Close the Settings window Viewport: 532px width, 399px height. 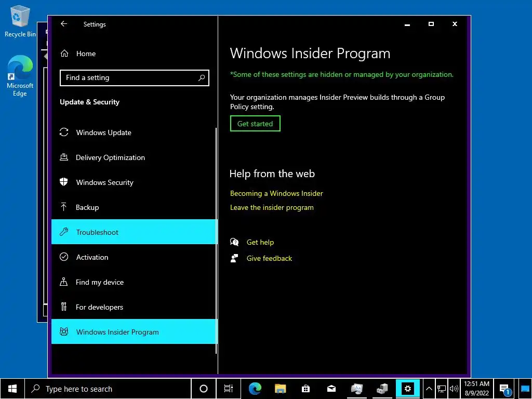[x=455, y=24]
